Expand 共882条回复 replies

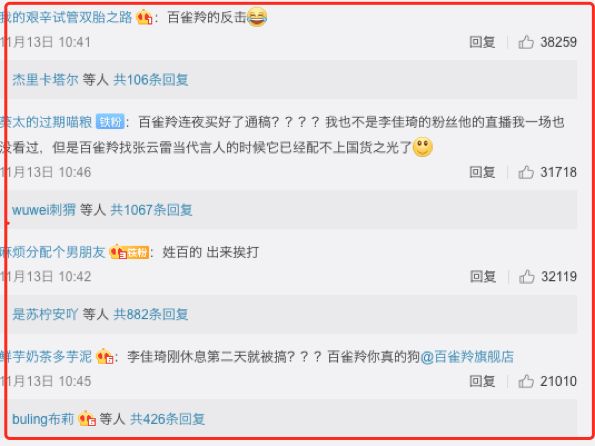151,314
